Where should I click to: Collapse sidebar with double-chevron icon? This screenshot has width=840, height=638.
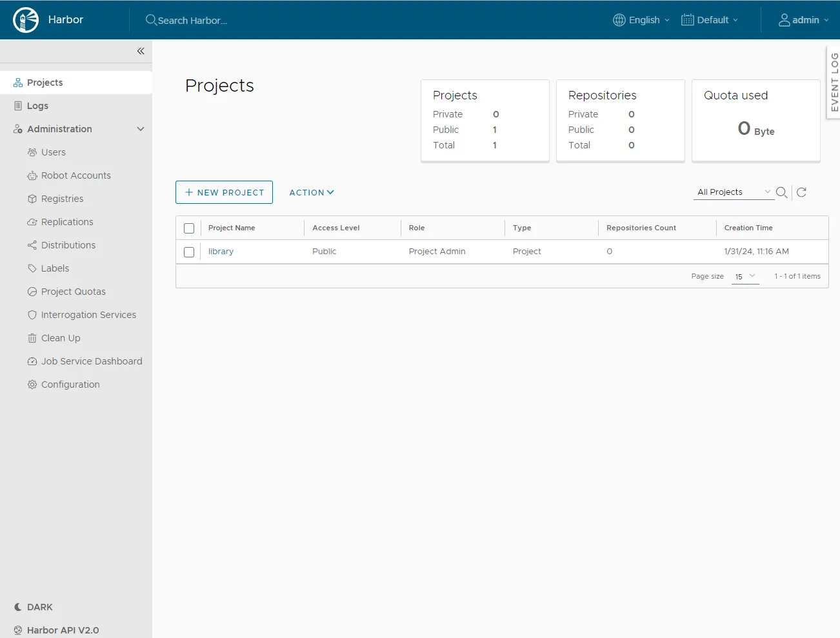point(141,51)
